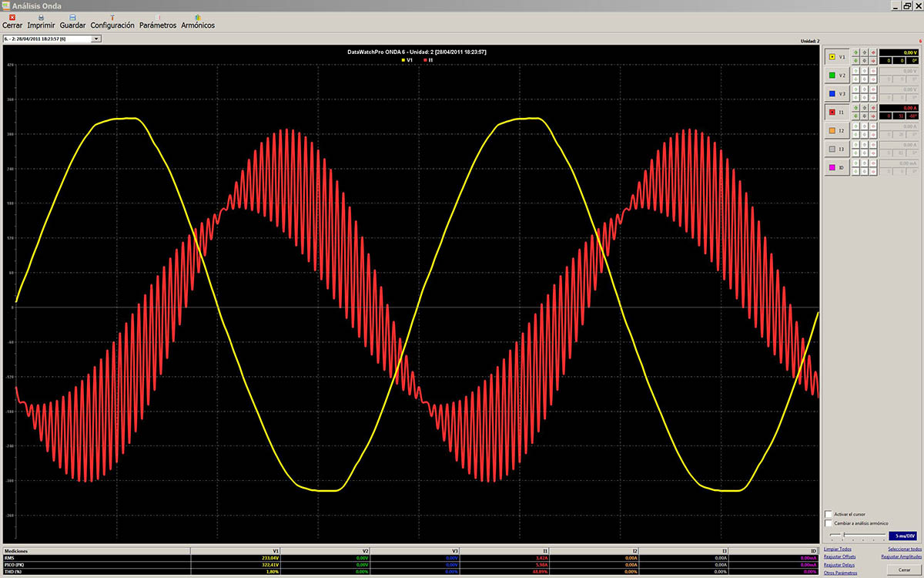This screenshot has width=924, height=578.
Task: Click the gray down arrow for V1
Action: (x=865, y=61)
